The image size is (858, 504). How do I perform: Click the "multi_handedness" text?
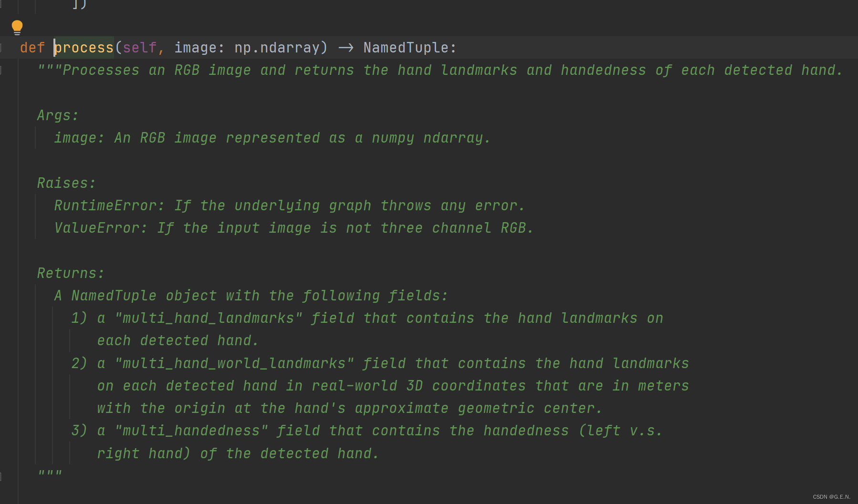(x=191, y=431)
